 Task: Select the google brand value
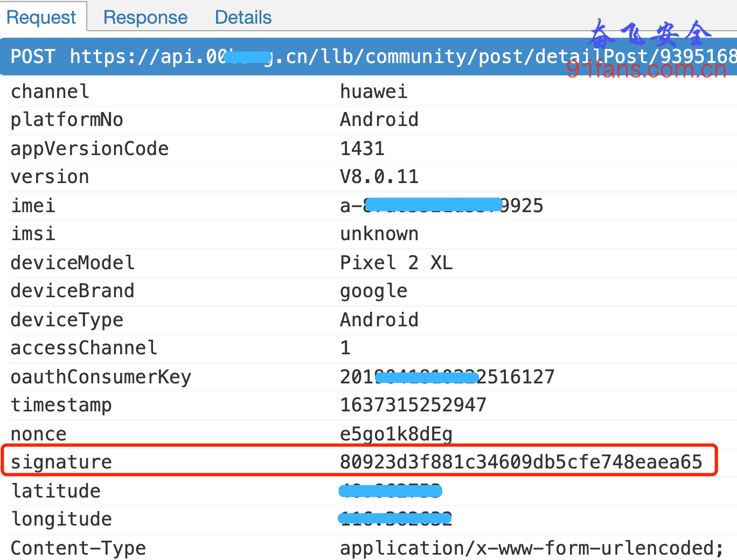373,291
